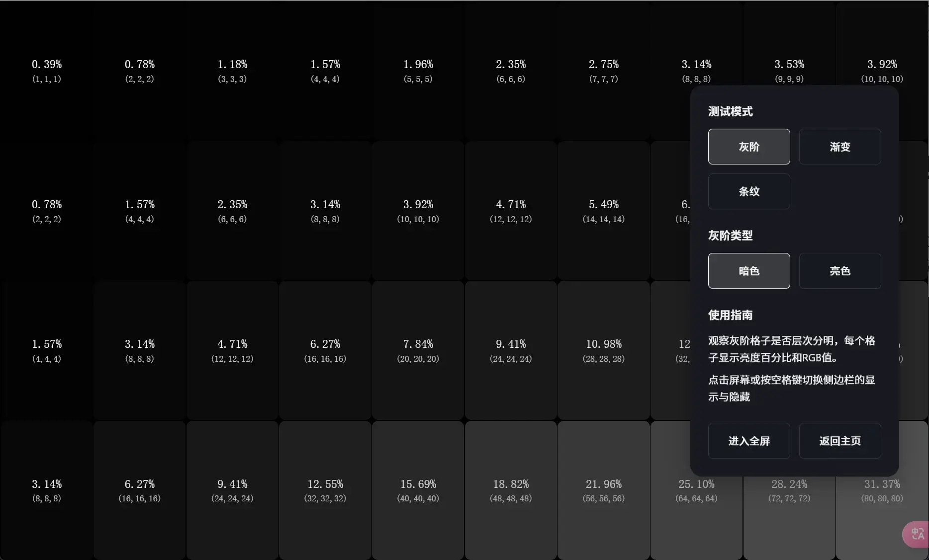Screen dimensions: 929x560
Task: Select the 18.82% (48, 48, 48) cell
Action: coord(511,490)
